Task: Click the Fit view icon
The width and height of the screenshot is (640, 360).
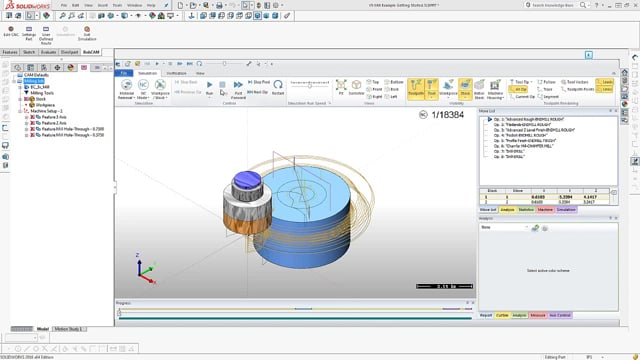Action: click(x=341, y=87)
